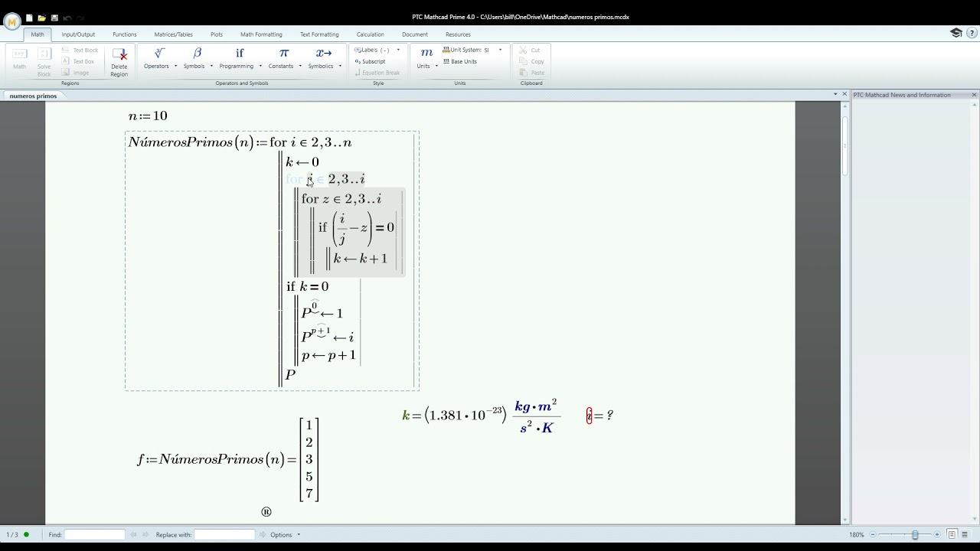Click the green calculation status indicator
Screen dimensions: 980x551
[x=26, y=534]
